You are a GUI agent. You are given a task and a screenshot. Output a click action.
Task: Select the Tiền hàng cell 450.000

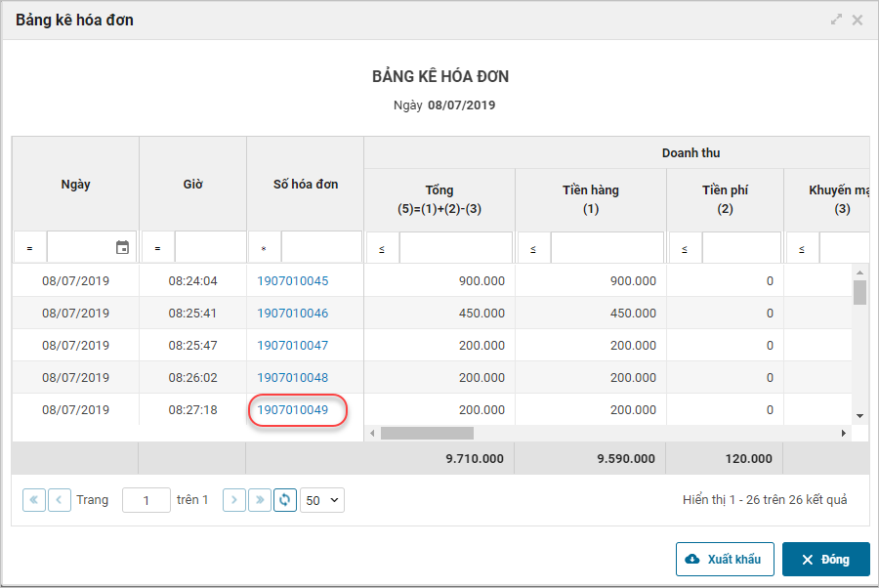click(591, 313)
